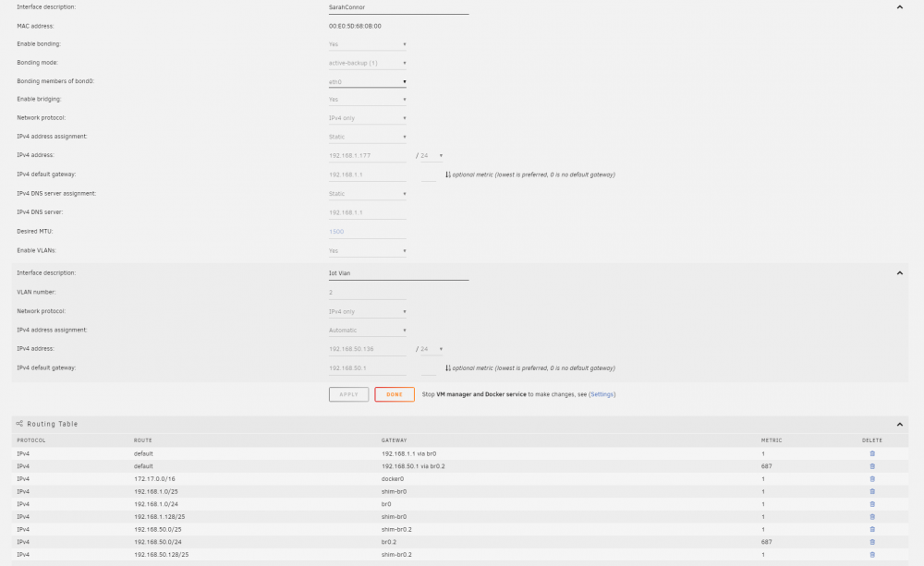The height and width of the screenshot is (566, 924).
Task: Open the Bonding mode dropdown
Action: [367, 63]
